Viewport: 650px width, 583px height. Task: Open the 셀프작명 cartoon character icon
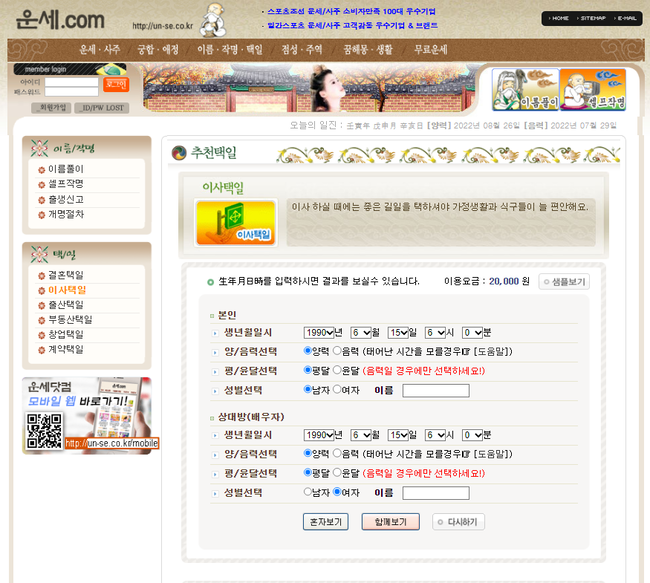point(592,90)
